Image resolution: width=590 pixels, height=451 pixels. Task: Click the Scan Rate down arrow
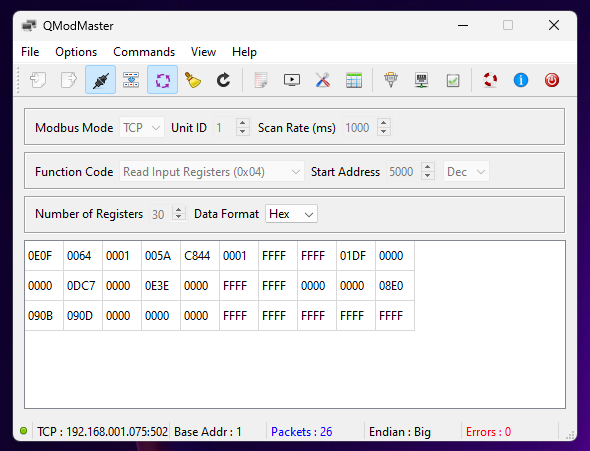pos(383,132)
